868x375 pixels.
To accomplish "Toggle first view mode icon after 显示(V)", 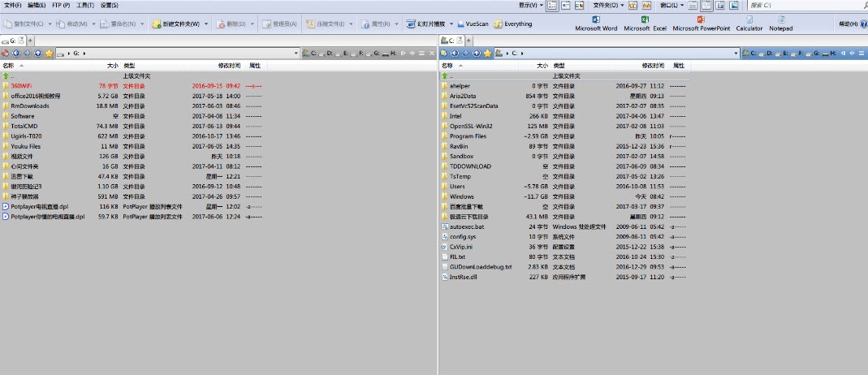I will (552, 6).
